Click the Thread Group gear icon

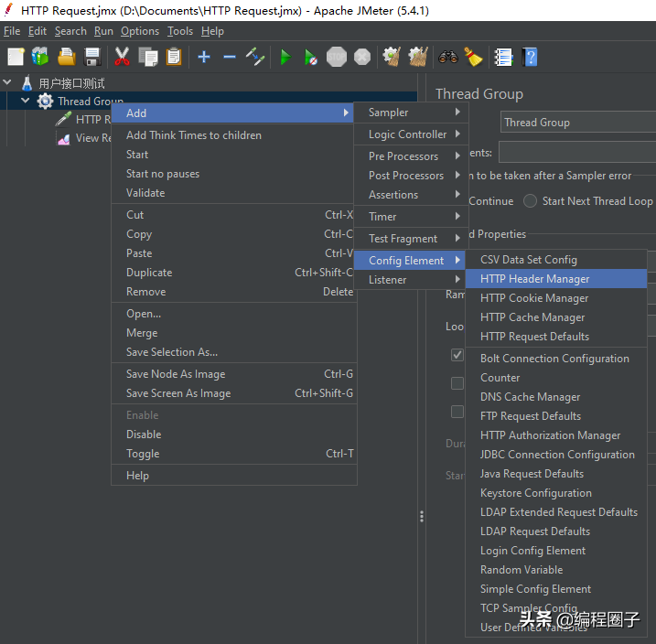coord(45,102)
